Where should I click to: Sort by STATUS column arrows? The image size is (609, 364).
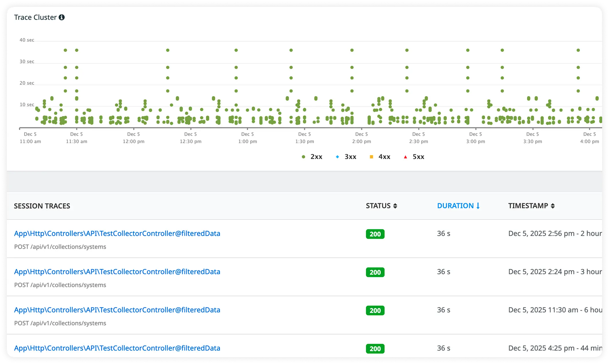pyautogui.click(x=395, y=206)
